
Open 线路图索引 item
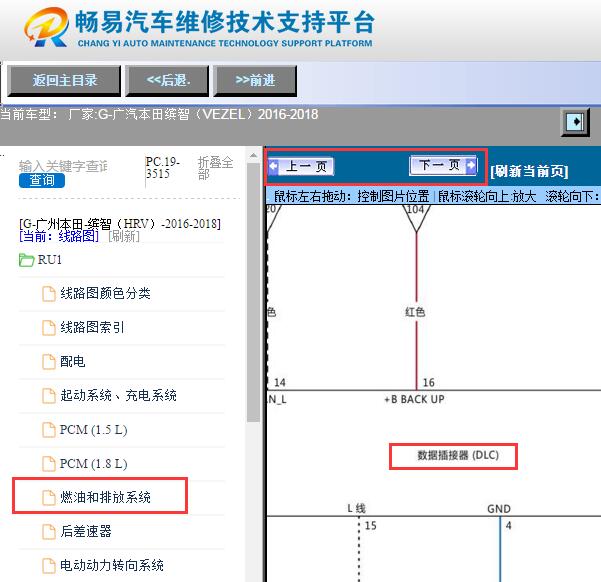tap(92, 327)
